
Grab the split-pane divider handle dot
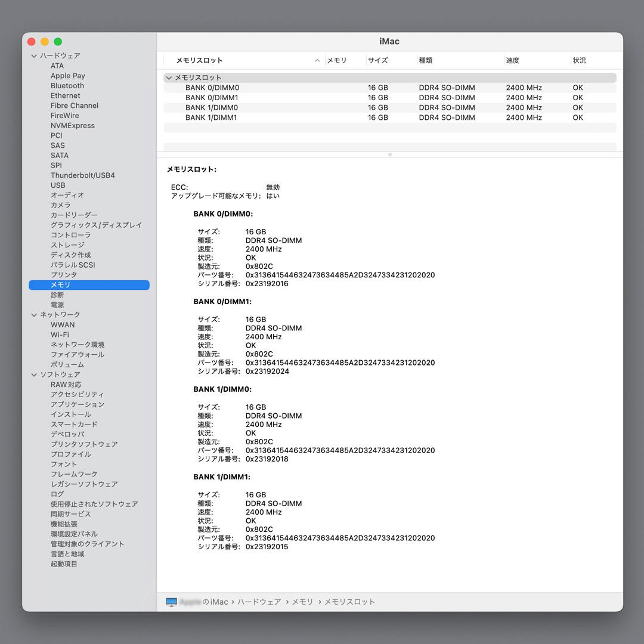(390, 155)
